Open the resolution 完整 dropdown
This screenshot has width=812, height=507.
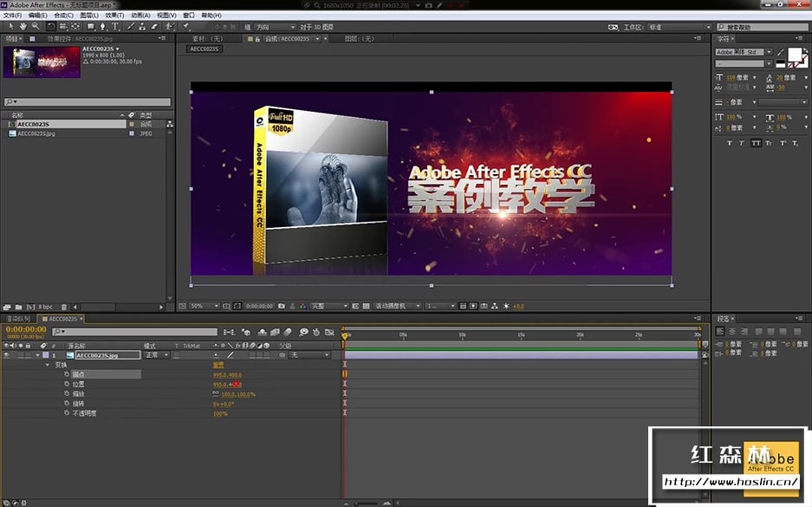point(328,306)
